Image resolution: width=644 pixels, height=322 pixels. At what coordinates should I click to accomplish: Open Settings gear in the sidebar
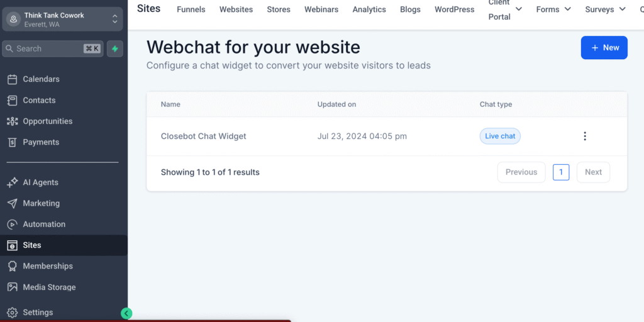pos(13,313)
